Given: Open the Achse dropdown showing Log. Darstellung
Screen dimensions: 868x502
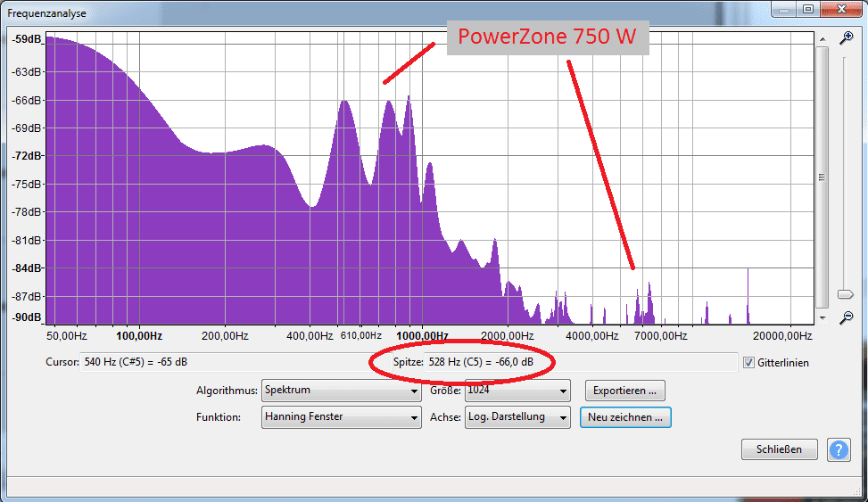Looking at the screenshot, I should point(517,417).
